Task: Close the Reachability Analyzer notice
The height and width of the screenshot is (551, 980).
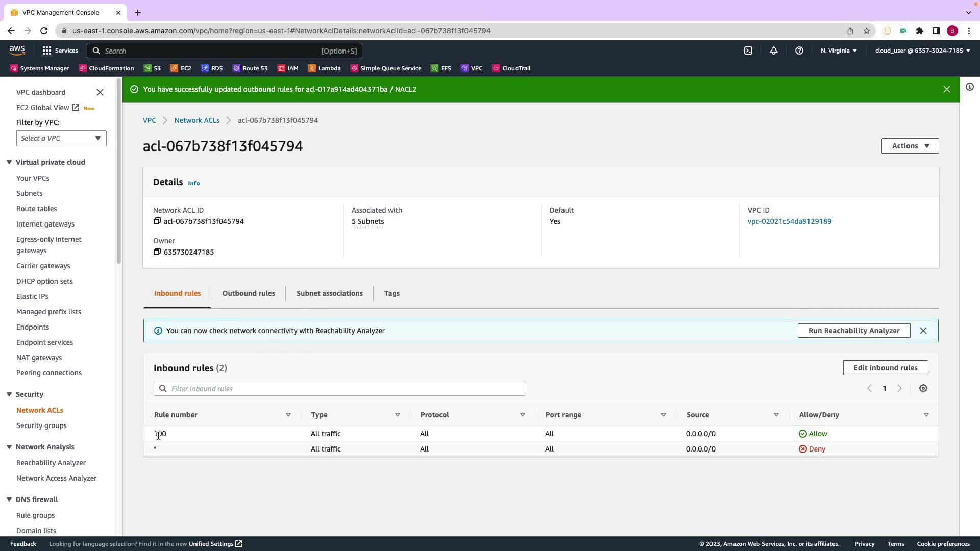Action: [923, 331]
